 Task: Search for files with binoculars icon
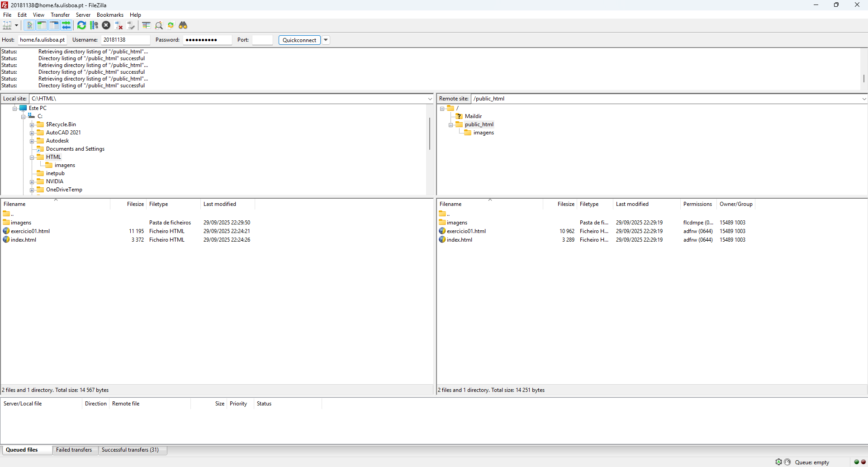click(183, 25)
